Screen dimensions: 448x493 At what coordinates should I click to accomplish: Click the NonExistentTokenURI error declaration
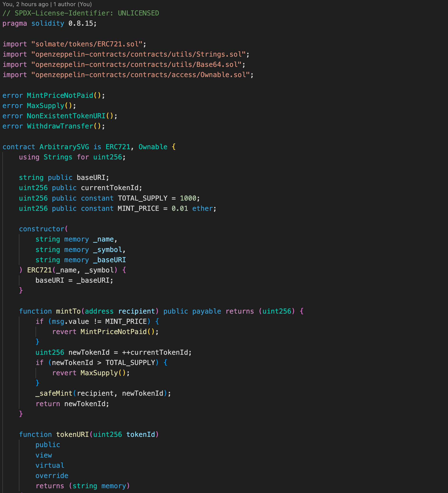pyautogui.click(x=66, y=116)
